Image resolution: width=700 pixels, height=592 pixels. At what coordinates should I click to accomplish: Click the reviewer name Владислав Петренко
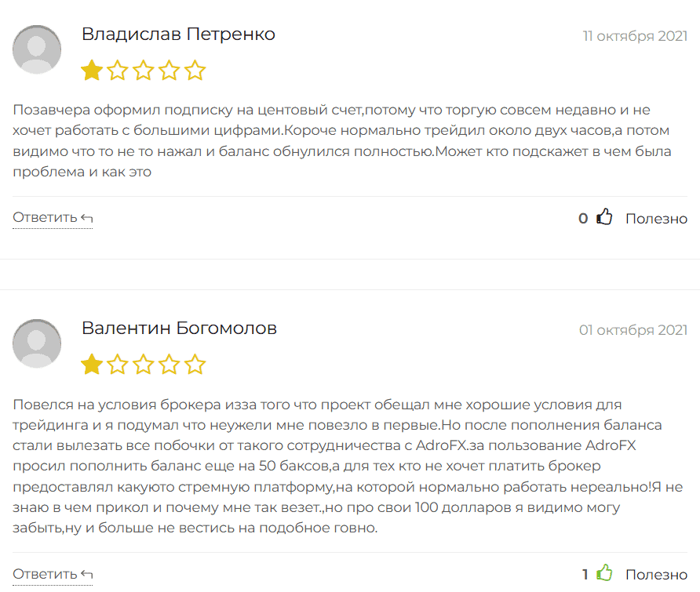pos(178,34)
